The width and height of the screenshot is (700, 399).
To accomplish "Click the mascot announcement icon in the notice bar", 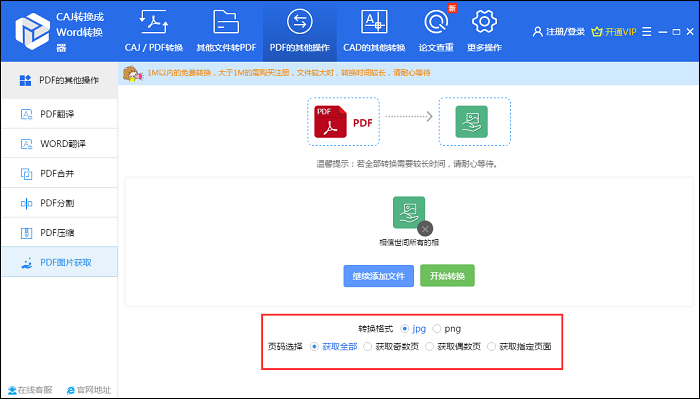I will 133,74.
